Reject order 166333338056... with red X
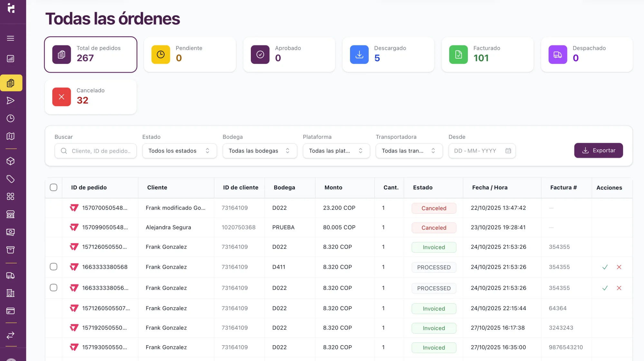 click(x=619, y=288)
